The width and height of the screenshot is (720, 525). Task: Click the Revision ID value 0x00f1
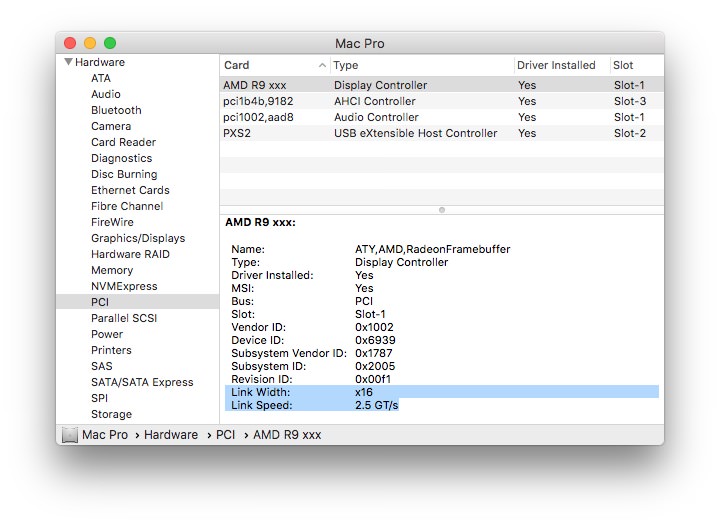(x=373, y=379)
